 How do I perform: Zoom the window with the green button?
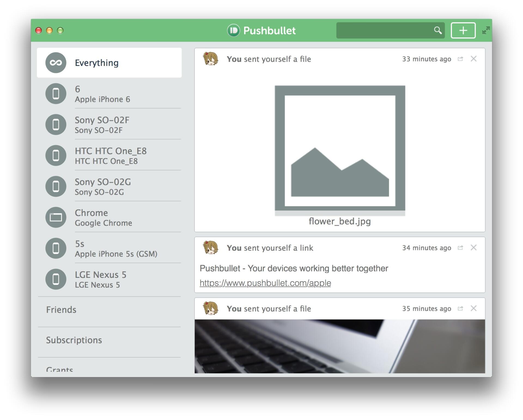pos(60,30)
